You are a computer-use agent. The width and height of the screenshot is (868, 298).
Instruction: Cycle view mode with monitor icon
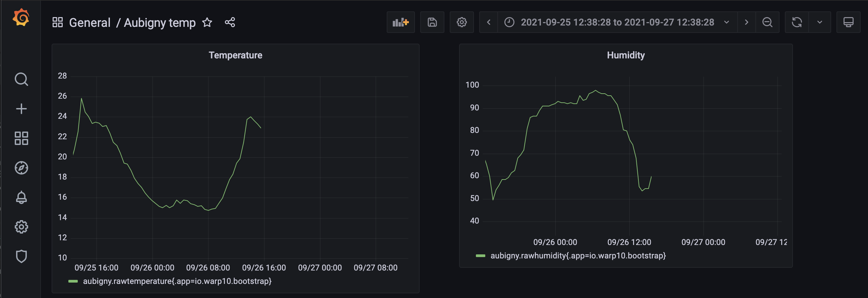[x=848, y=22]
